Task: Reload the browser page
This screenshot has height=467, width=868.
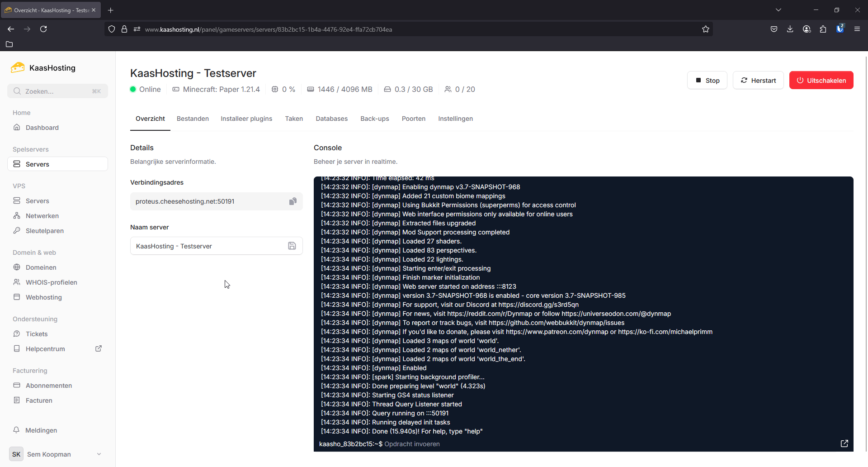Action: (x=43, y=29)
